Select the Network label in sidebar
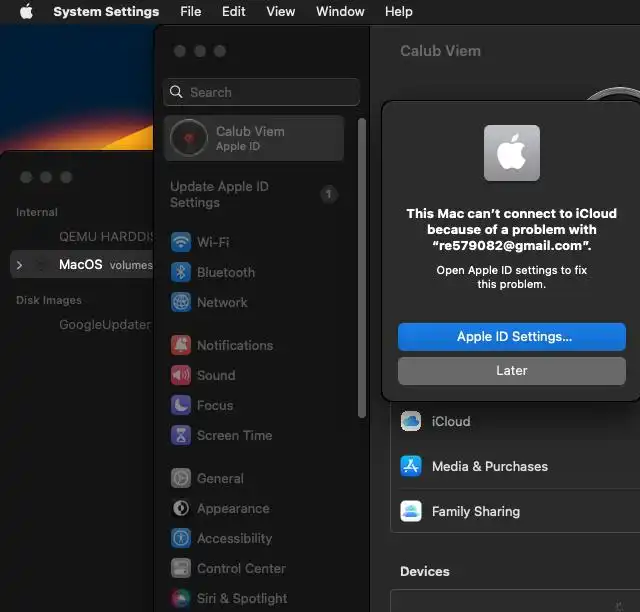Image resolution: width=640 pixels, height=612 pixels. [x=222, y=303]
